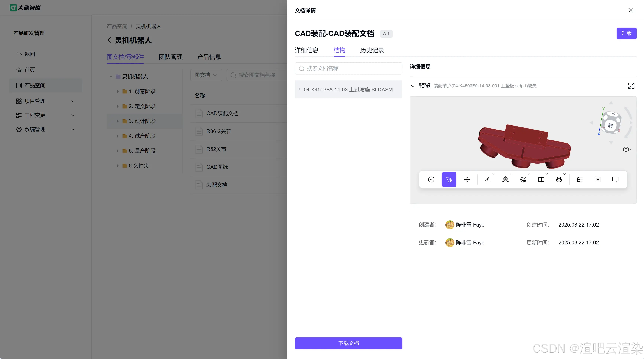
Task: Collapse the 预览 preview section
Action: coord(413,86)
